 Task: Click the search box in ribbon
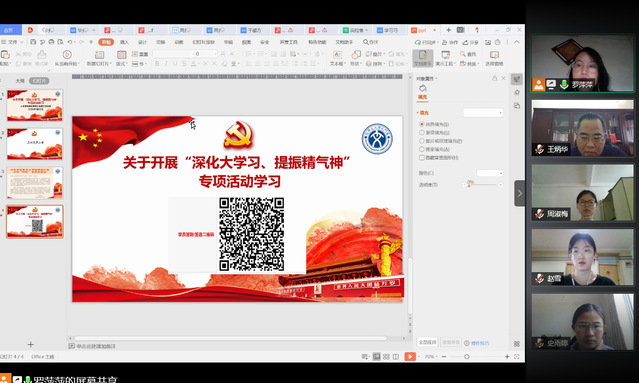pyautogui.click(x=371, y=42)
